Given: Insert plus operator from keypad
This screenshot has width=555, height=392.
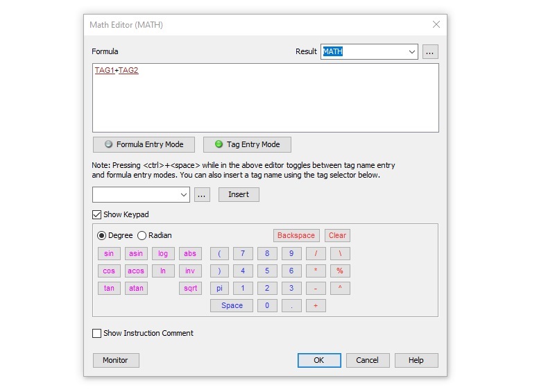Looking at the screenshot, I should [x=316, y=305].
